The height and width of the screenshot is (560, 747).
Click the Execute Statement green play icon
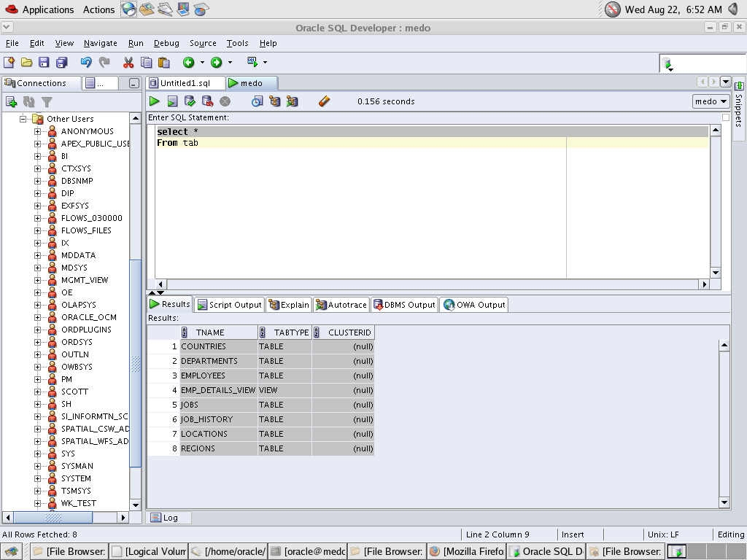point(154,101)
